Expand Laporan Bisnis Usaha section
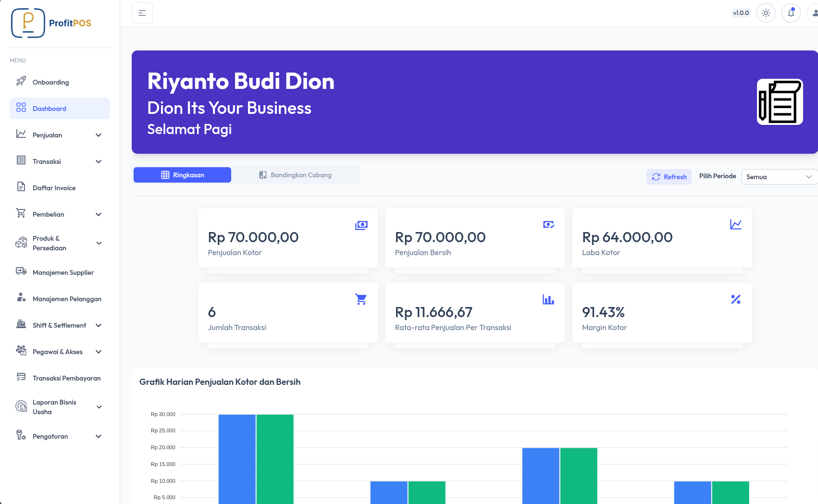The height and width of the screenshot is (504, 818). point(99,407)
